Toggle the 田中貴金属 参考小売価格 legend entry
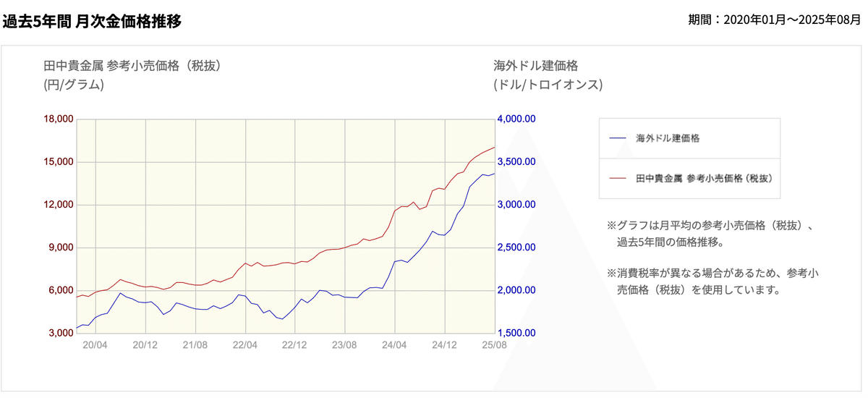Viewport: 868px width, 398px height. tap(703, 177)
